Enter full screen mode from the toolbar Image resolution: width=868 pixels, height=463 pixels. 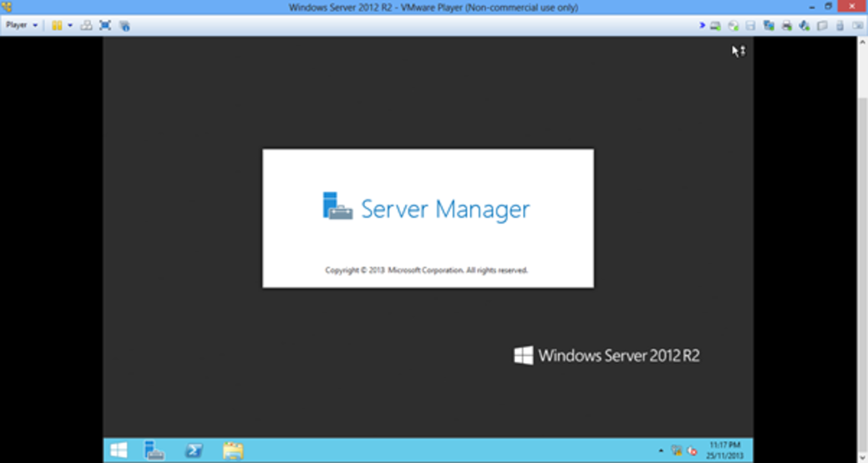point(106,25)
